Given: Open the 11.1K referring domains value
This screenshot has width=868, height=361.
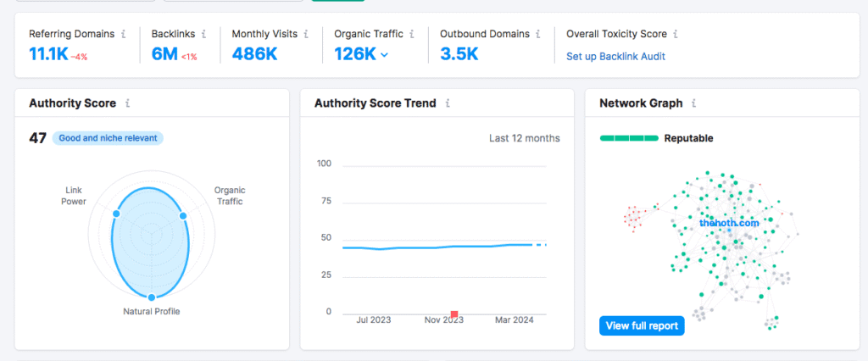Looking at the screenshot, I should click(47, 54).
